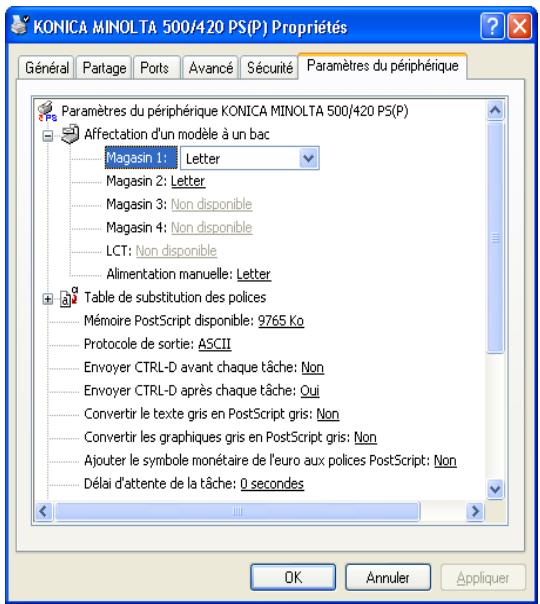
Task: Select the LCT label
Action: pyautogui.click(x=119, y=251)
